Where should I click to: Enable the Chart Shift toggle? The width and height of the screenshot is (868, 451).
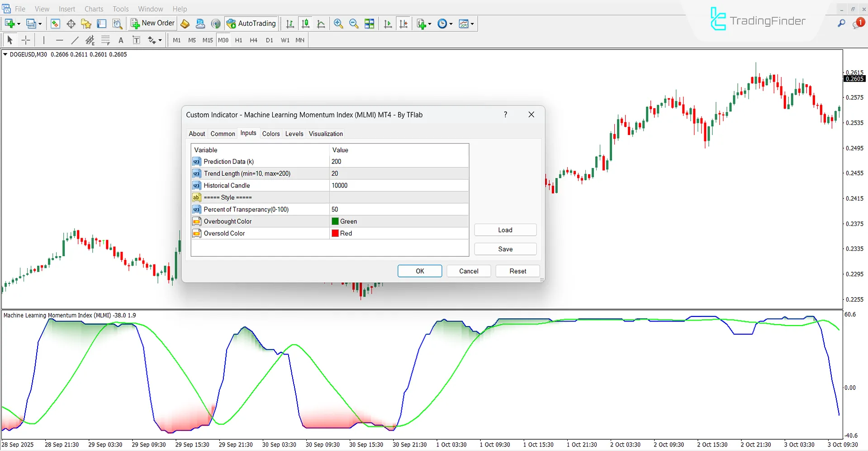(x=403, y=24)
